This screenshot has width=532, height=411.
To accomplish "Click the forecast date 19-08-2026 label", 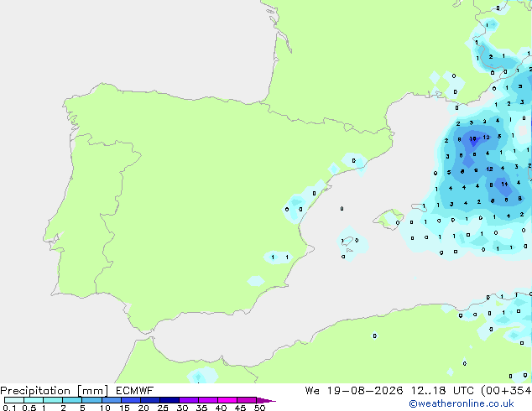I will pos(365,391).
